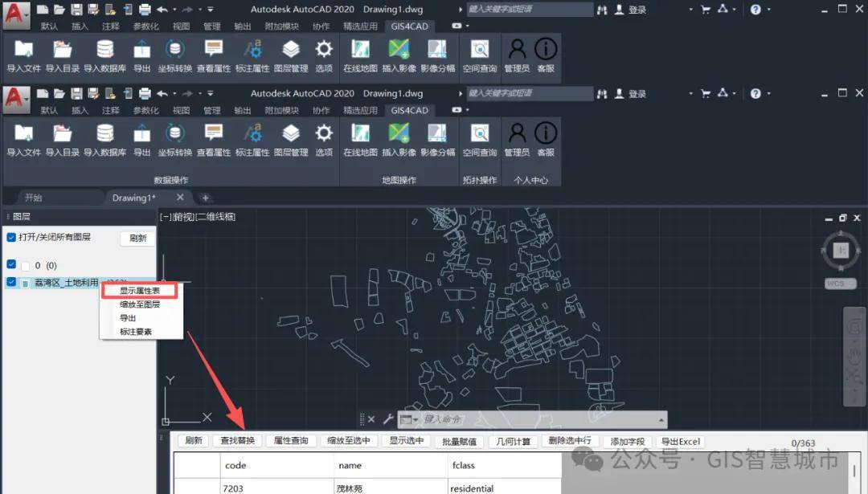Image resolution: width=868 pixels, height=494 pixels.
Task: Toggle the 打开/关闭所有图层 checkbox
Action: coord(11,238)
